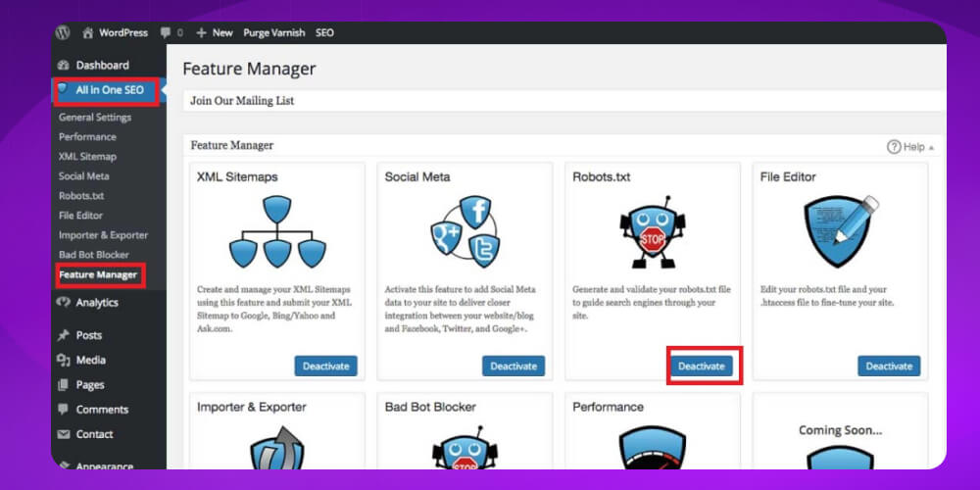This screenshot has height=490, width=980.
Task: Open the comments bubble in admin bar
Action: pyautogui.click(x=171, y=33)
